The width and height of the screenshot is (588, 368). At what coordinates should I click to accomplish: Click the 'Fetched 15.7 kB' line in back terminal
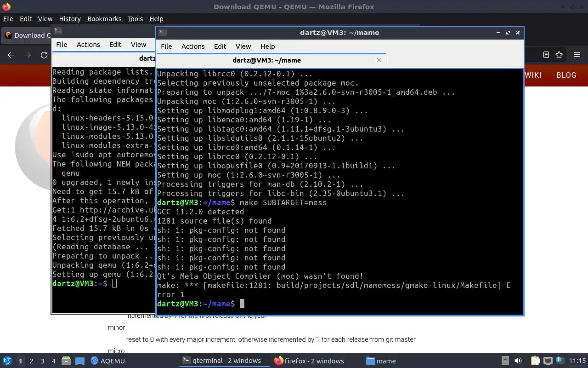click(x=104, y=228)
